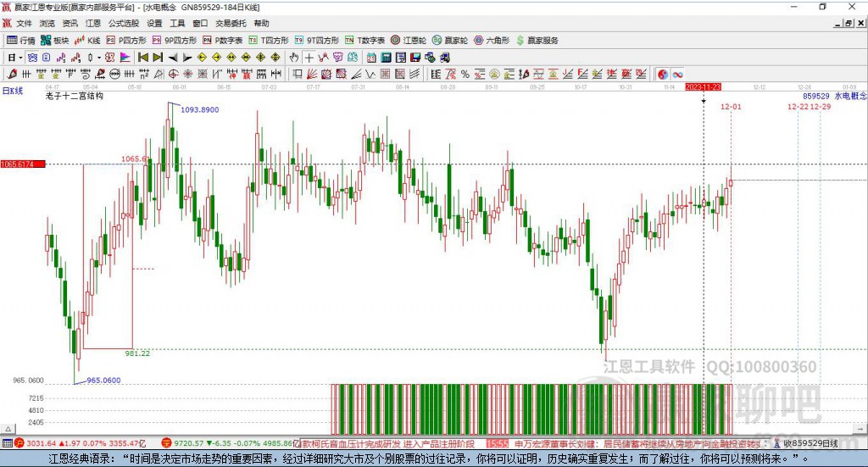Open the 公式选股 menu
Image resolution: width=868 pixels, height=467 pixels.
(122, 24)
